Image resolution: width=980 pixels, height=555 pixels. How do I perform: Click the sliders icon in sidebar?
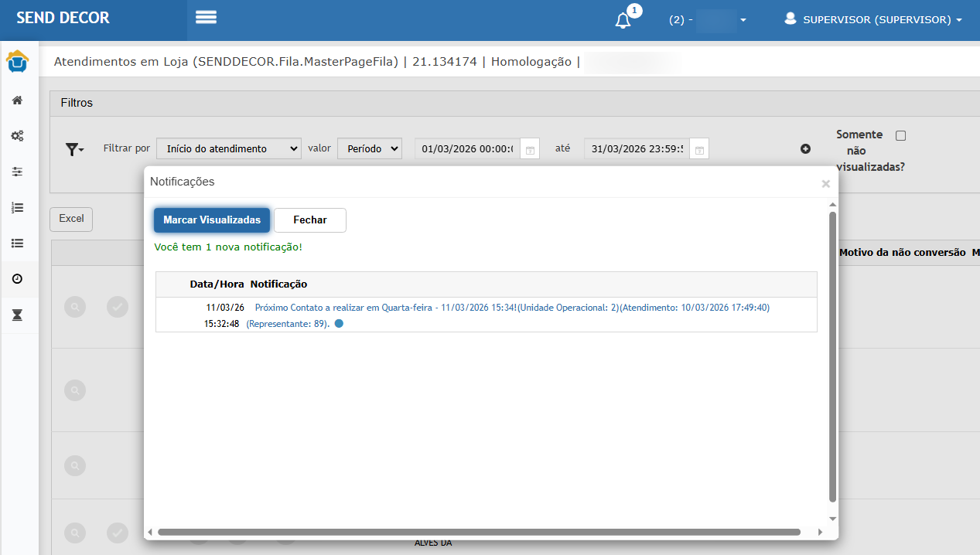point(17,172)
